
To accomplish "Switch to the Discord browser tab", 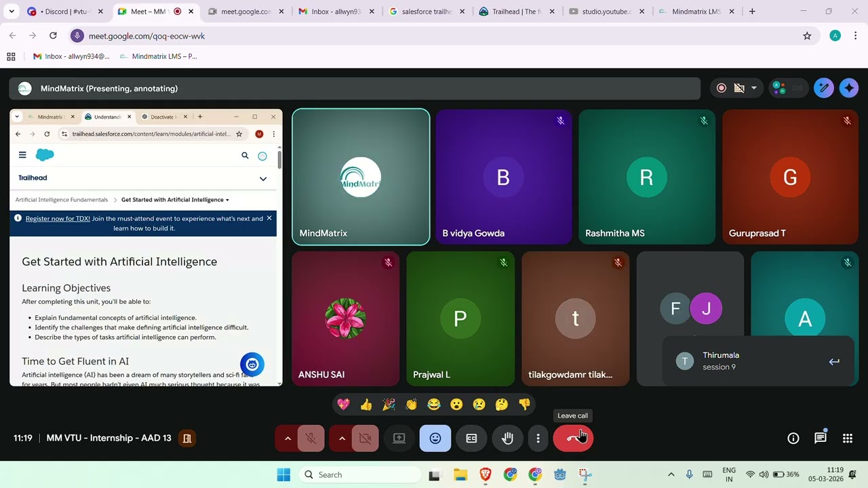I will (66, 12).
